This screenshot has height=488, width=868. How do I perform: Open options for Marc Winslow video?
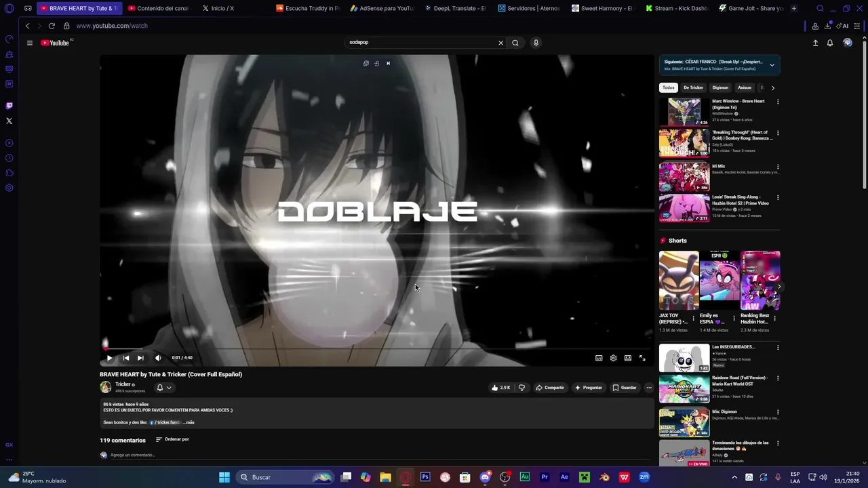tap(778, 102)
